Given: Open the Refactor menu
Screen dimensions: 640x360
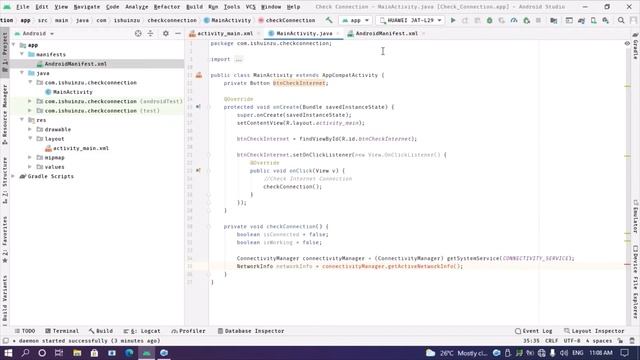Looking at the screenshot, I should pyautogui.click(x=167, y=7).
